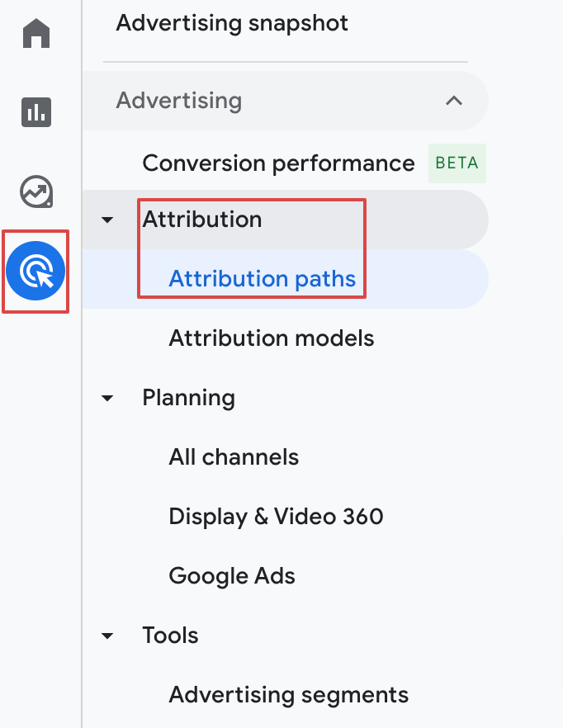Image resolution: width=563 pixels, height=728 pixels.
Task: Collapse the Planning group arrow
Action: [x=107, y=398]
